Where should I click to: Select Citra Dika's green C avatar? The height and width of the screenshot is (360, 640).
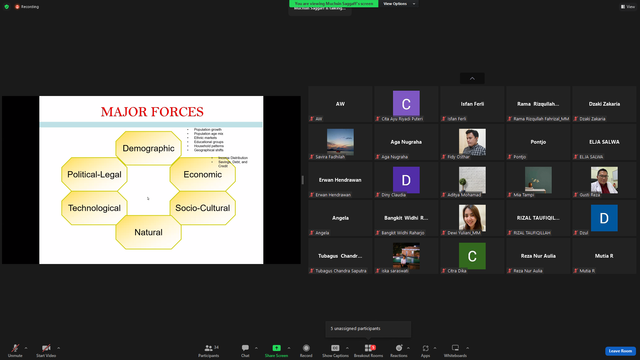(472, 256)
